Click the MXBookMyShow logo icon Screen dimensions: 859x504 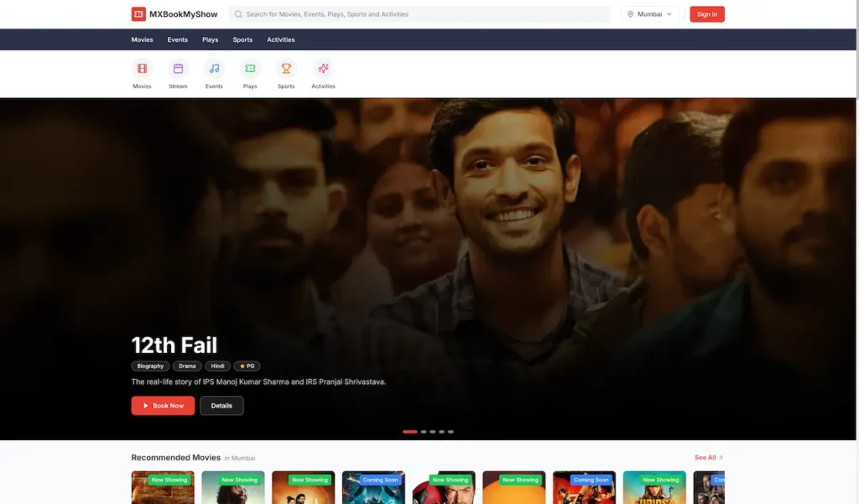click(x=138, y=14)
